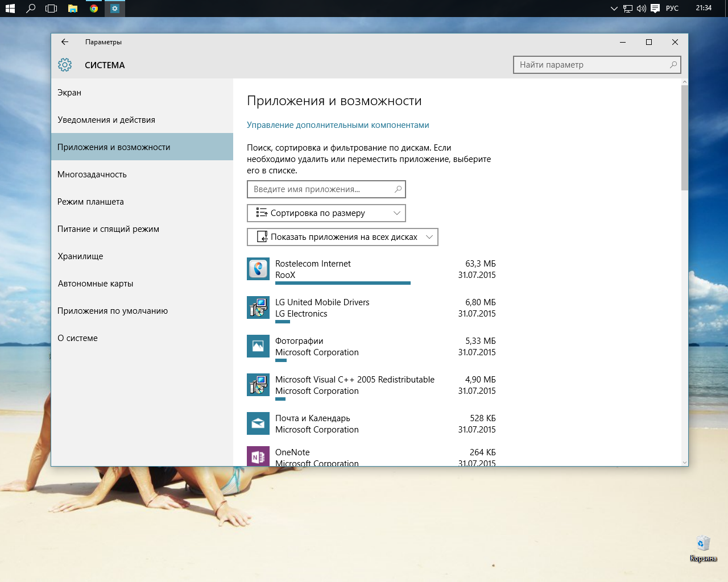Select the Фотографии app icon
Screen dimensions: 728x582
click(x=258, y=346)
